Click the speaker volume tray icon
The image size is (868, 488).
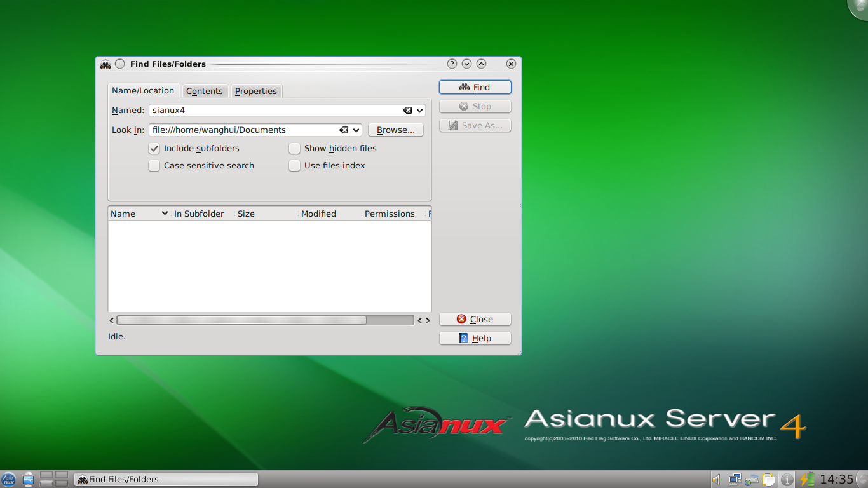[x=717, y=480]
